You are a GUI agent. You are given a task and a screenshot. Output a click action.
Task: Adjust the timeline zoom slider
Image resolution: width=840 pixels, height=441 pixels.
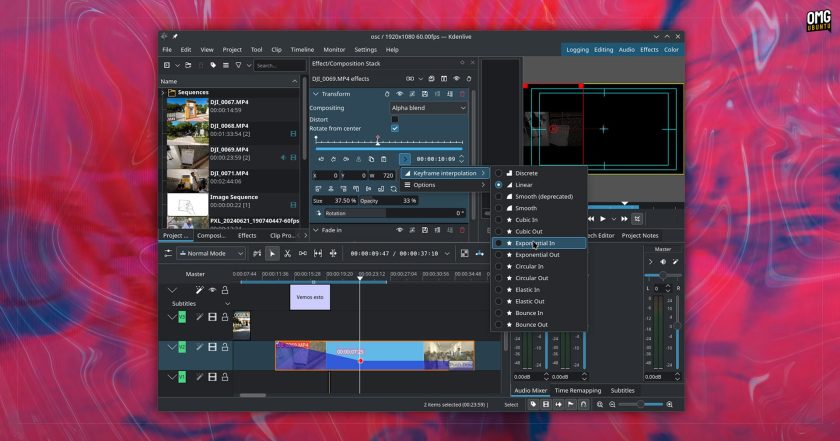640,405
